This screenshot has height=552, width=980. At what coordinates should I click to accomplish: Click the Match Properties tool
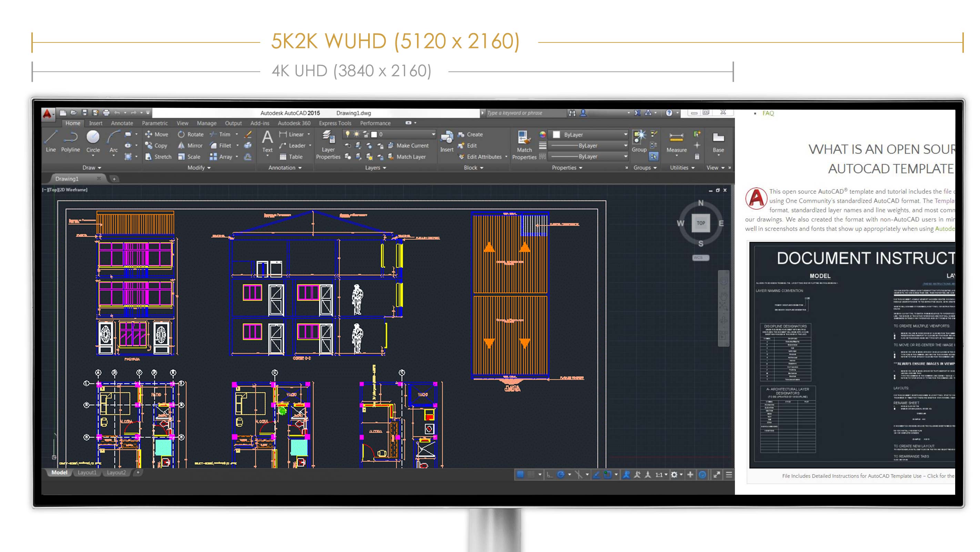(x=524, y=145)
